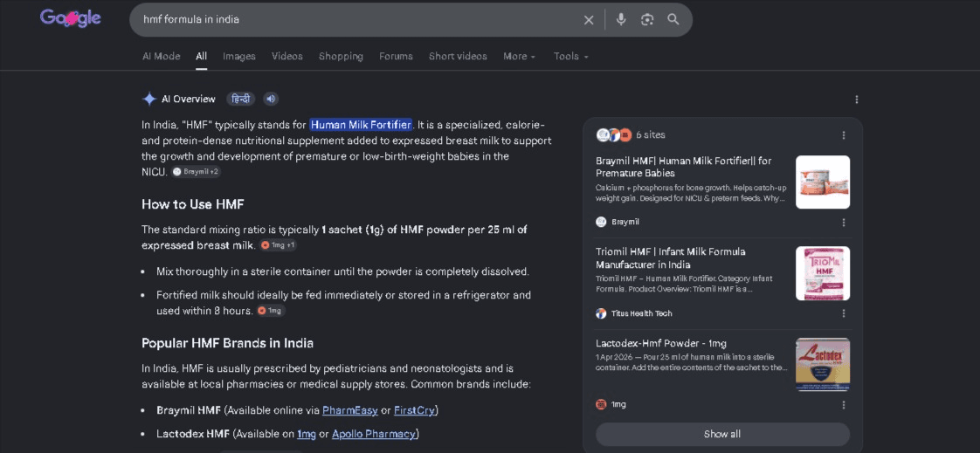Open the 1mg link for Lactodex HMF
This screenshot has height=453, width=980.
pos(307,434)
